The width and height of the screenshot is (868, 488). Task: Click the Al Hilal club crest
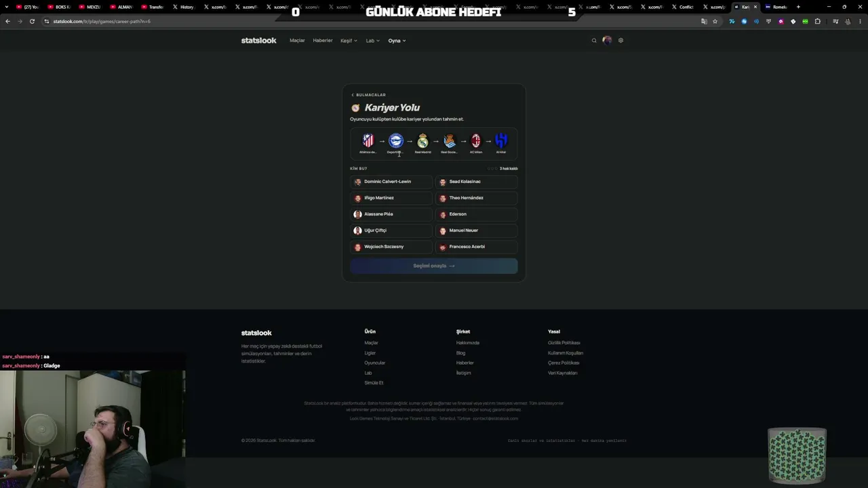(x=501, y=140)
